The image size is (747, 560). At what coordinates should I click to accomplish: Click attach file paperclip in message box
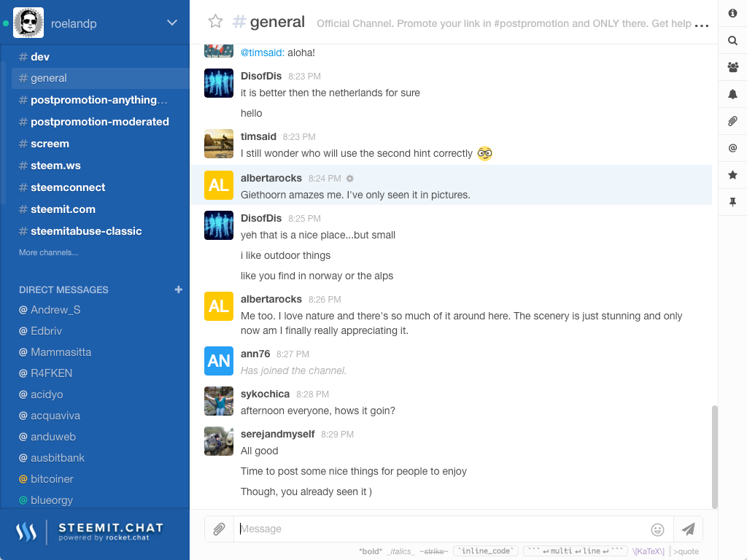tap(219, 529)
